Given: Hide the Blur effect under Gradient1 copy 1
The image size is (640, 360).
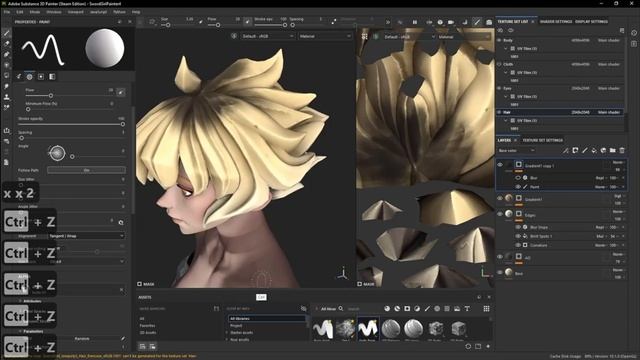Looking at the screenshot, I should 518,178.
